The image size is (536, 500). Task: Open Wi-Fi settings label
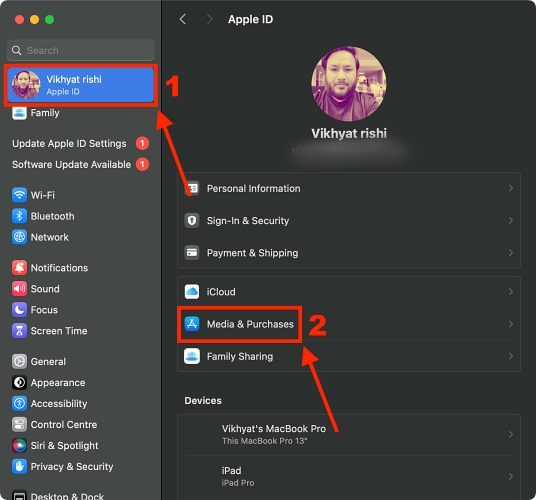pyautogui.click(x=43, y=195)
